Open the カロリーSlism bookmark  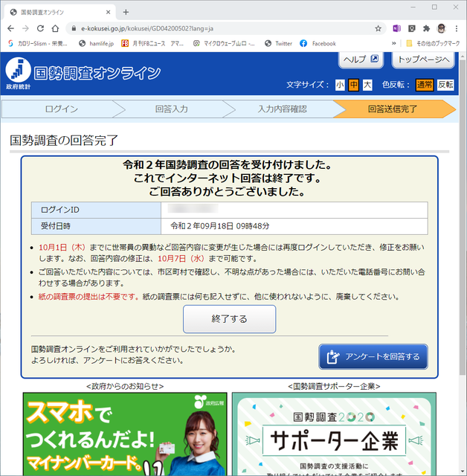[x=38, y=43]
